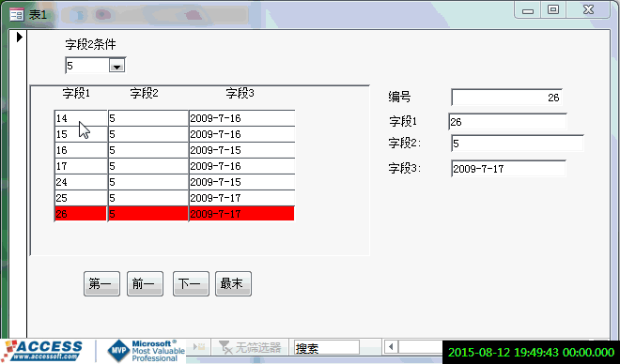Viewport: 620px width, 364px height.
Task: Click the 字段2 field on right panel
Action: tap(518, 144)
